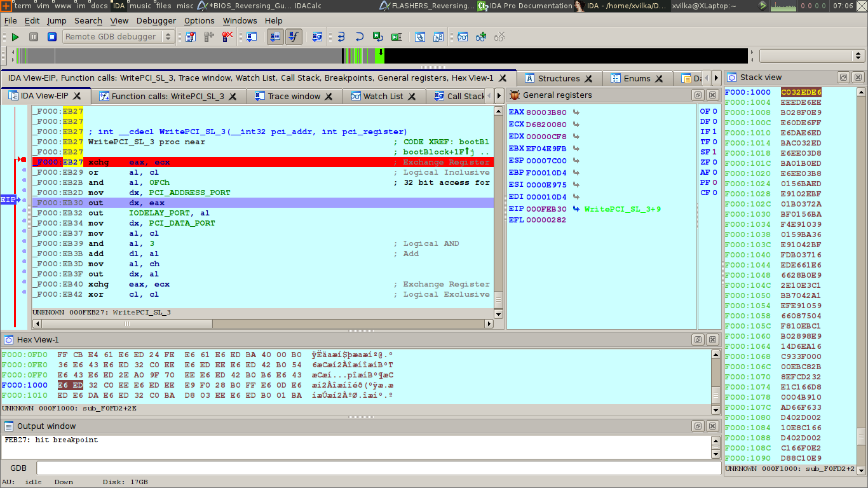This screenshot has width=868, height=488.
Task: Pause the debugged process
Action: [34, 37]
